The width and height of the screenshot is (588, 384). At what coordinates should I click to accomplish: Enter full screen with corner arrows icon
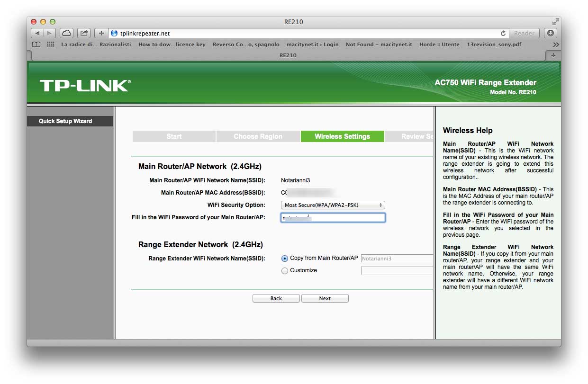[555, 22]
